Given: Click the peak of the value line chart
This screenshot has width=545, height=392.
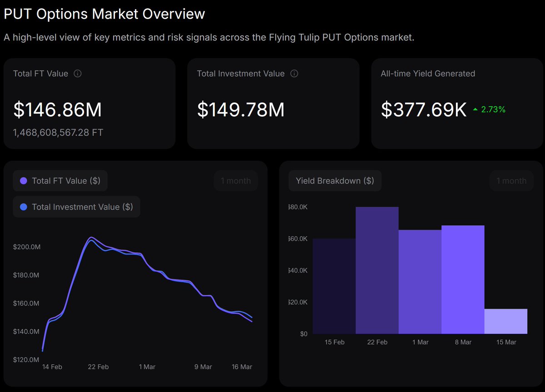Looking at the screenshot, I should [91, 238].
